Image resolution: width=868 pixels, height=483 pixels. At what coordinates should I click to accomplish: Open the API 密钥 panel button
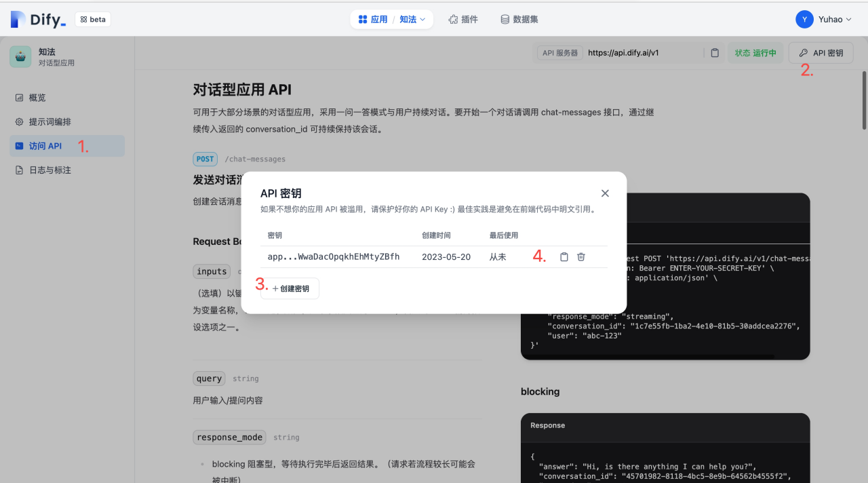[821, 52]
